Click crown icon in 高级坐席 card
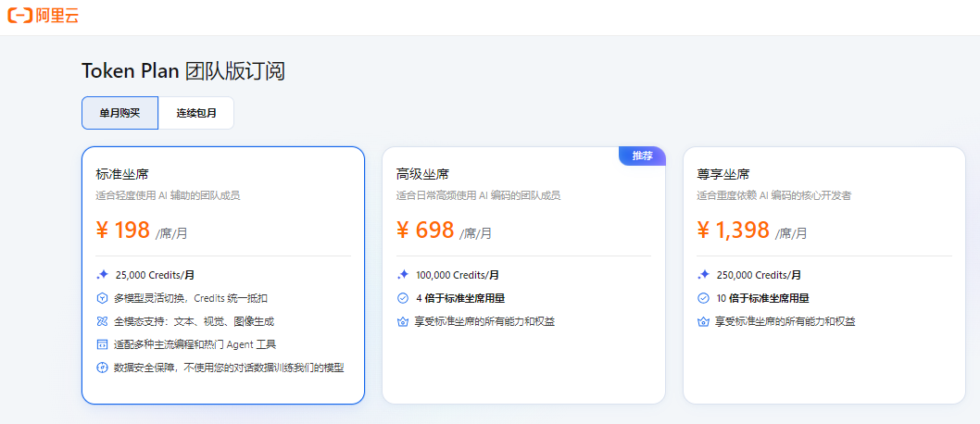Image resolution: width=980 pixels, height=424 pixels. tap(403, 321)
